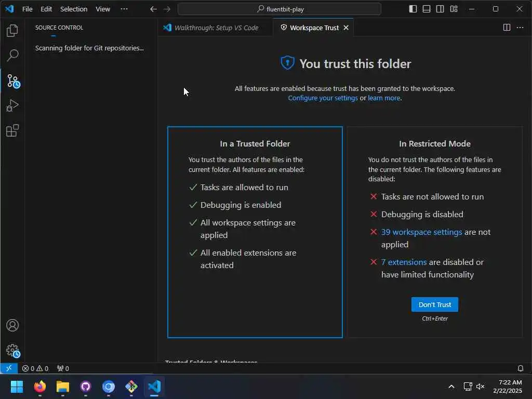Viewport: 532px width, 399px height.
Task: Open the Explorer view in activity bar
Action: [x=12, y=31]
